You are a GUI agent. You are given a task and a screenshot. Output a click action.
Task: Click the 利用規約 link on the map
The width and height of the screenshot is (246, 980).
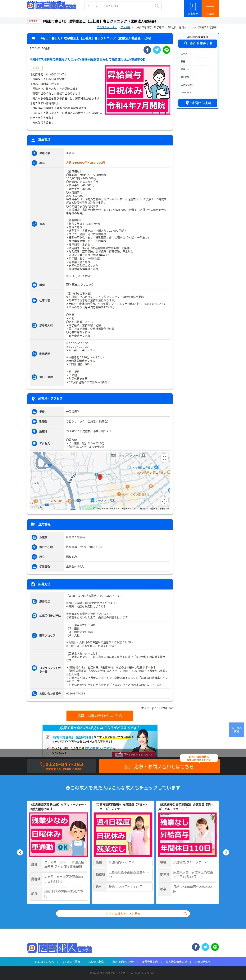point(143,508)
